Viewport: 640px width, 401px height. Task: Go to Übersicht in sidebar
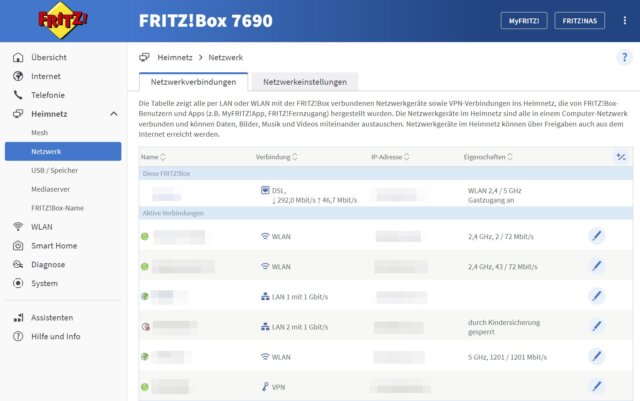tap(49, 57)
